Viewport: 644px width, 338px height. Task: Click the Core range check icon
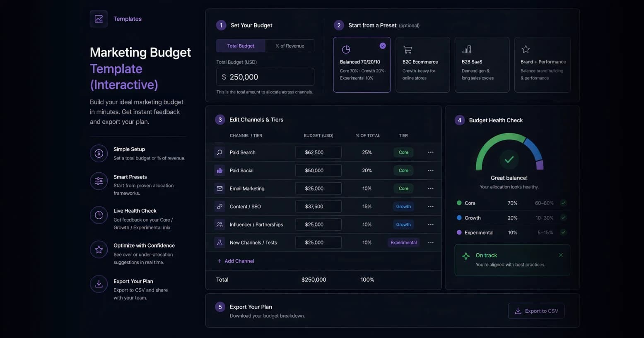click(563, 203)
